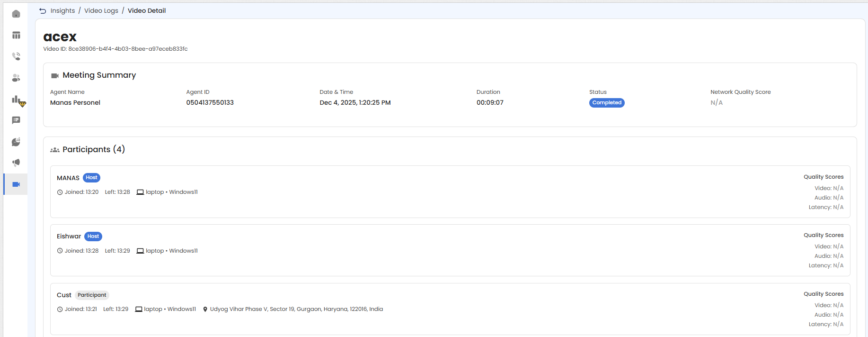Click the Completed status badge

point(607,103)
